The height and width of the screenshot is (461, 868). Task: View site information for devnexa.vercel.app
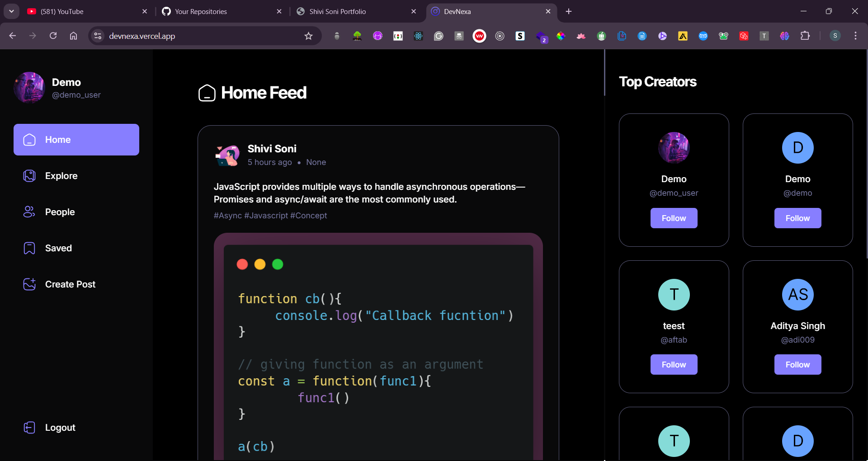[x=98, y=36]
